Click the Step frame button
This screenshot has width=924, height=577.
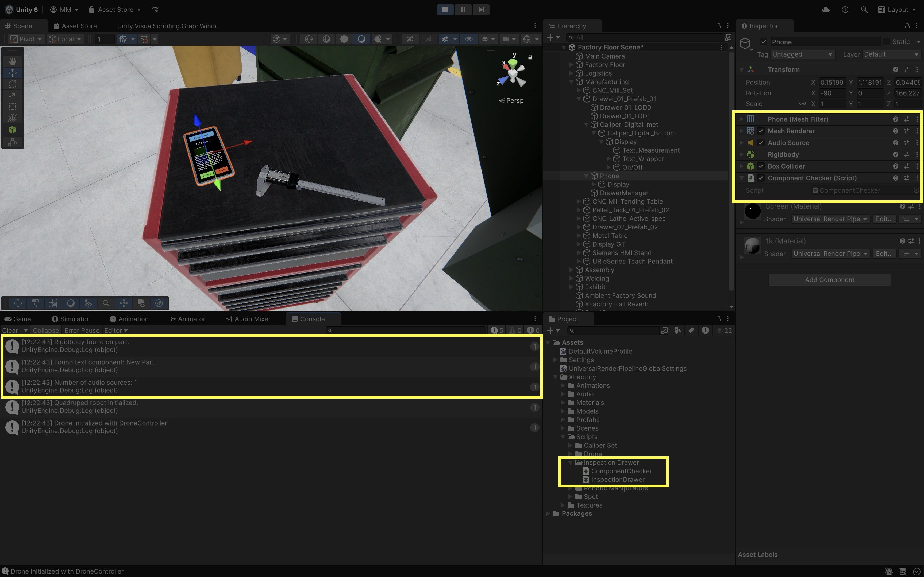(x=481, y=10)
